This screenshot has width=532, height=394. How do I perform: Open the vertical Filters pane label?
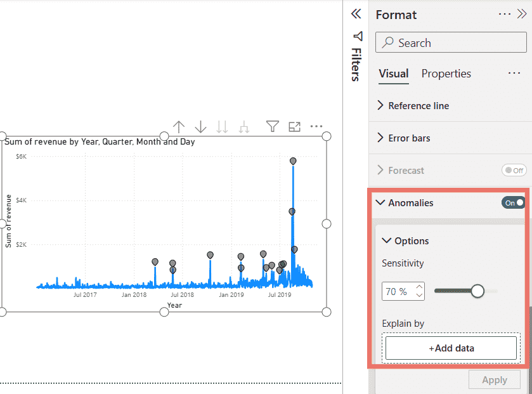pyautogui.click(x=356, y=65)
